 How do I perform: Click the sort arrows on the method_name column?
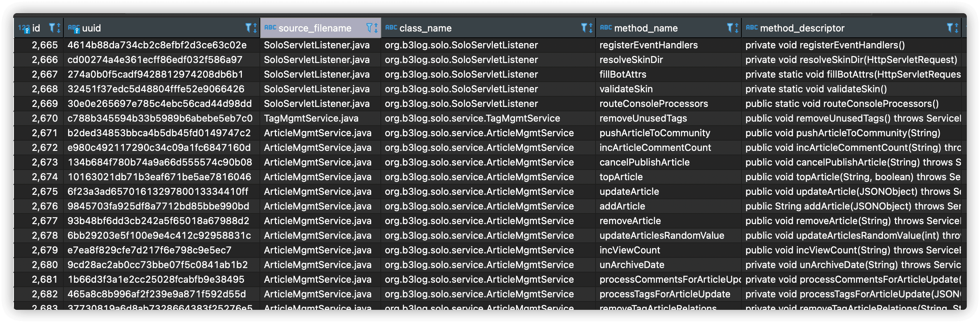pyautogui.click(x=737, y=28)
